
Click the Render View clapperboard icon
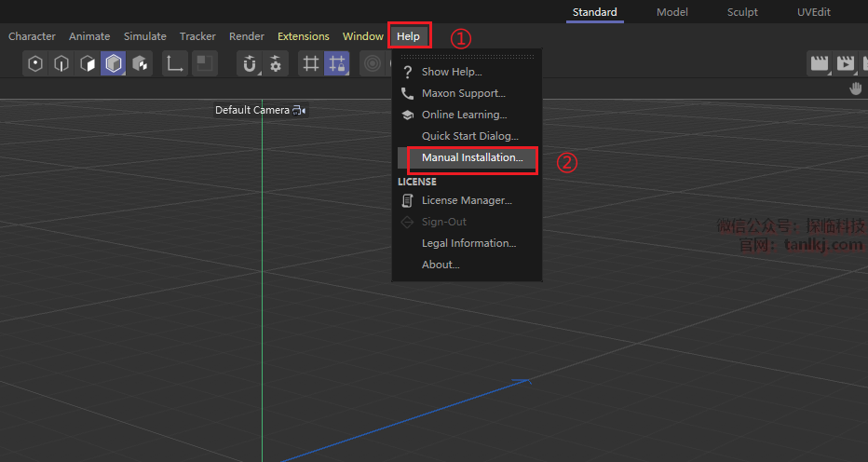pyautogui.click(x=820, y=64)
